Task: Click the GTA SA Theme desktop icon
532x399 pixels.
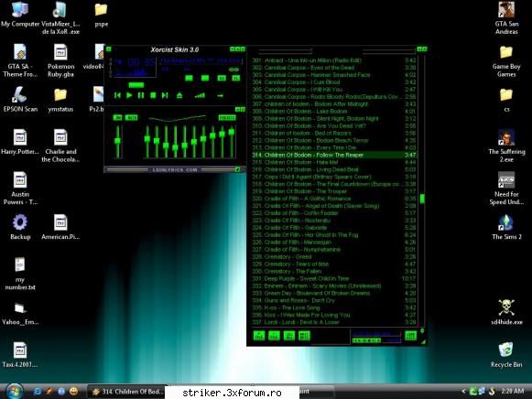Action: pos(20,60)
